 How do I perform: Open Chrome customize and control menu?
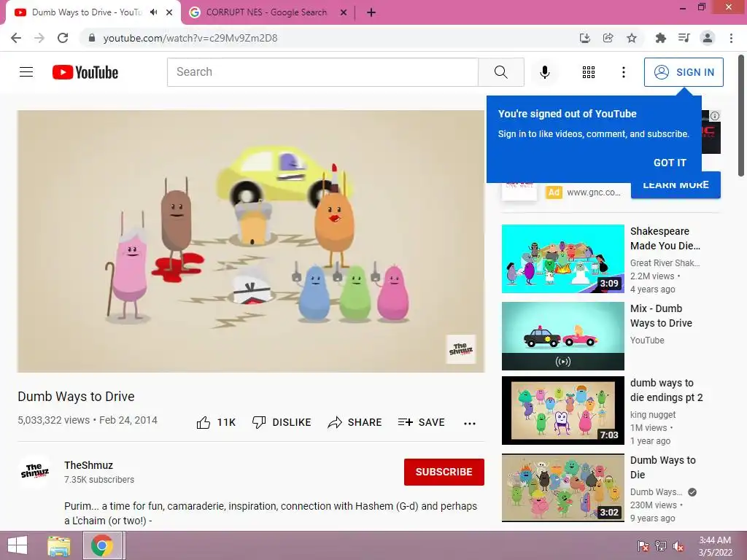[x=731, y=38]
